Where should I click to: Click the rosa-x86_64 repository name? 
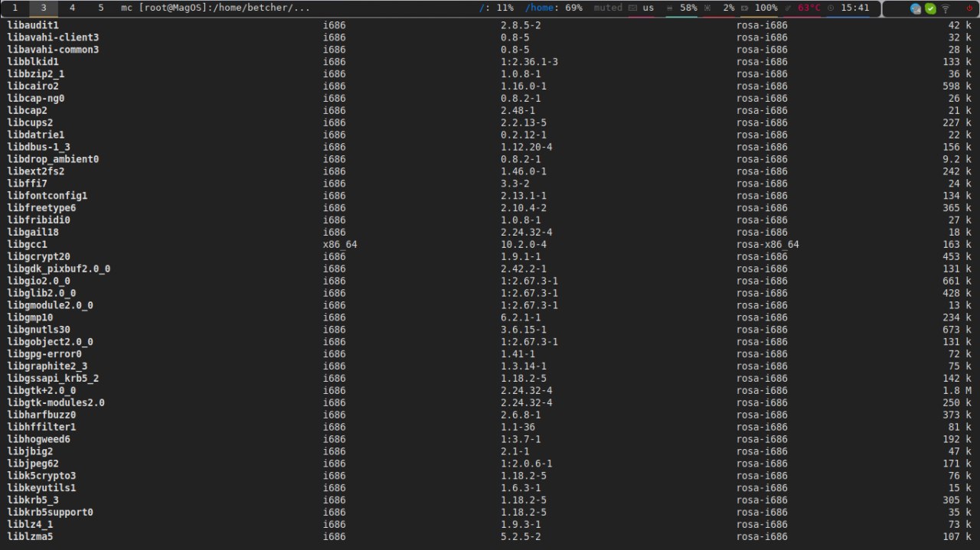pyautogui.click(x=768, y=245)
